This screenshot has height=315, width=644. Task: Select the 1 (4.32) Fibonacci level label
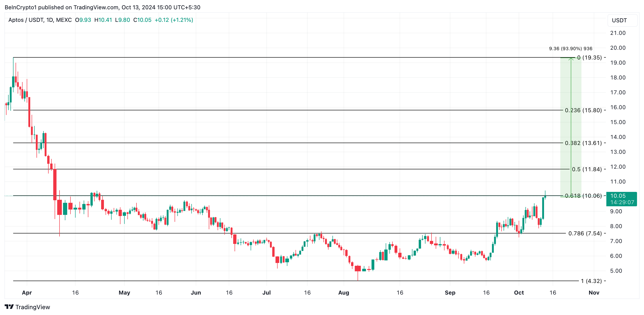pyautogui.click(x=591, y=281)
